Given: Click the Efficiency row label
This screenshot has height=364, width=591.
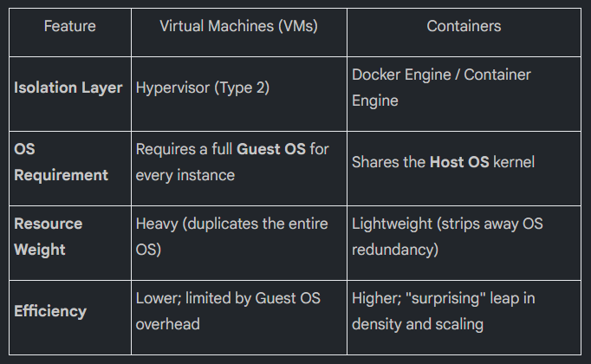Looking at the screenshot, I should [x=50, y=311].
